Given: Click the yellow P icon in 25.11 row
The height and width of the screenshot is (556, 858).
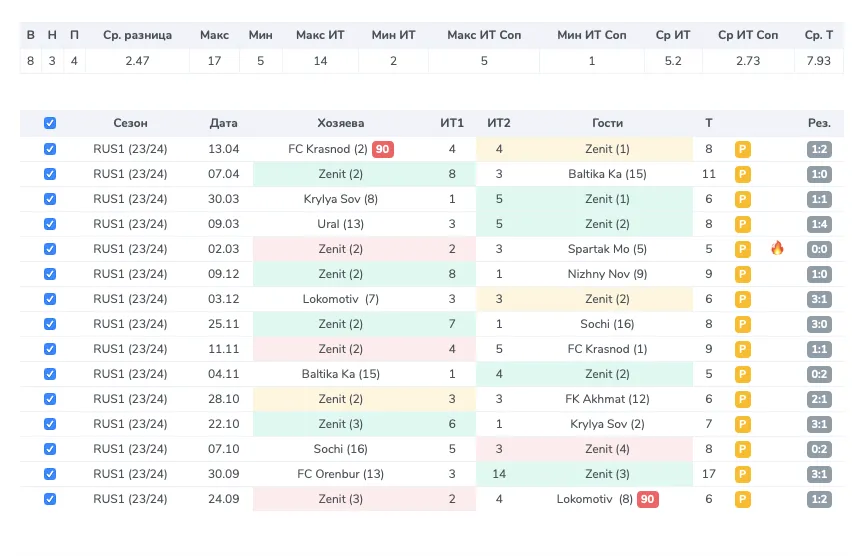Looking at the screenshot, I should 742,325.
